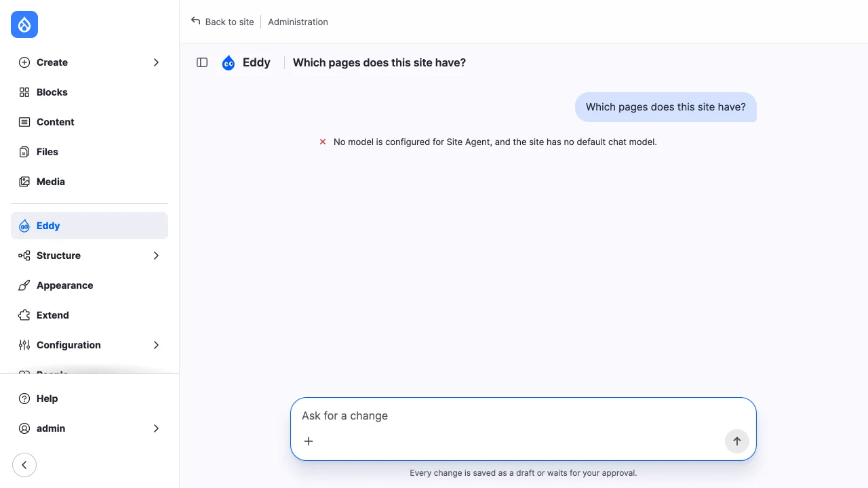Click the Configuration sliders icon
This screenshot has width=868, height=488.
(24, 345)
